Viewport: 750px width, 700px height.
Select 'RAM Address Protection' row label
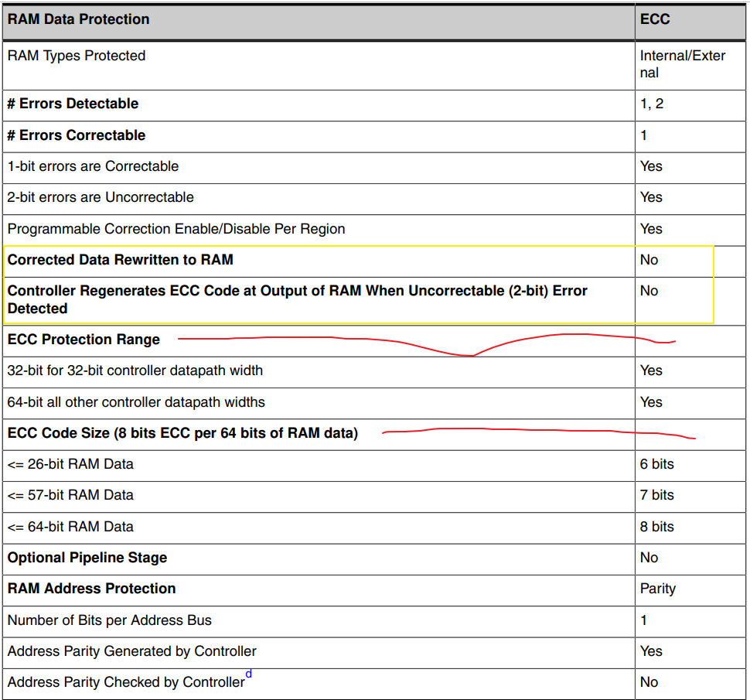point(91,588)
